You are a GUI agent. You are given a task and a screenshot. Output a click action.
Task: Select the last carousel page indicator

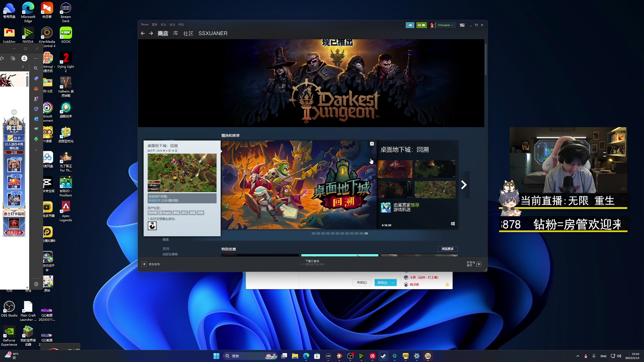coord(366,233)
